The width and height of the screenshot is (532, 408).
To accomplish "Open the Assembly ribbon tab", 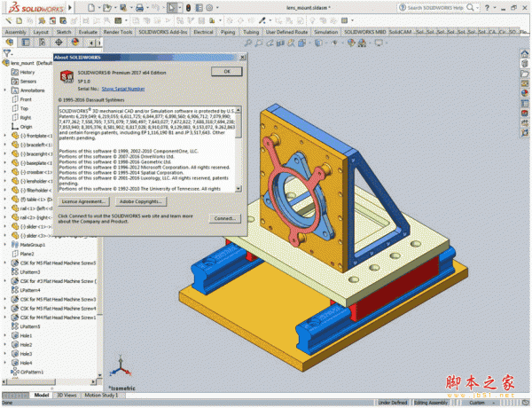I will [16, 32].
